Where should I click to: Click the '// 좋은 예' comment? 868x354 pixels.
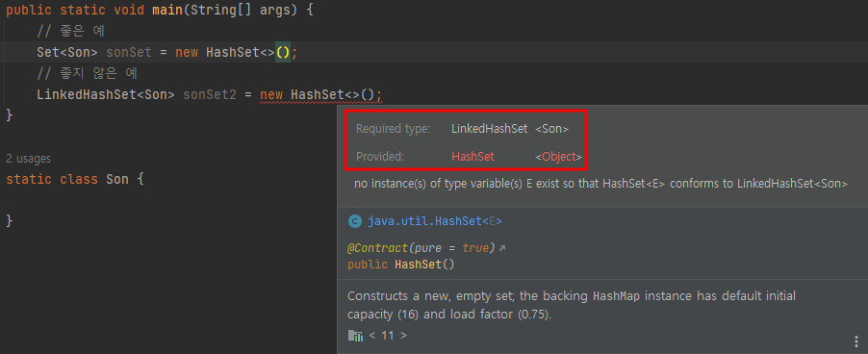point(70,32)
